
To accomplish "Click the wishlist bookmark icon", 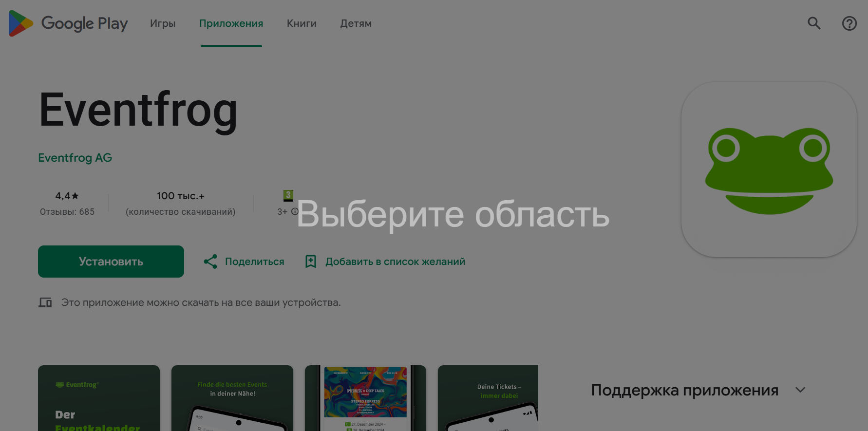I will tap(311, 262).
